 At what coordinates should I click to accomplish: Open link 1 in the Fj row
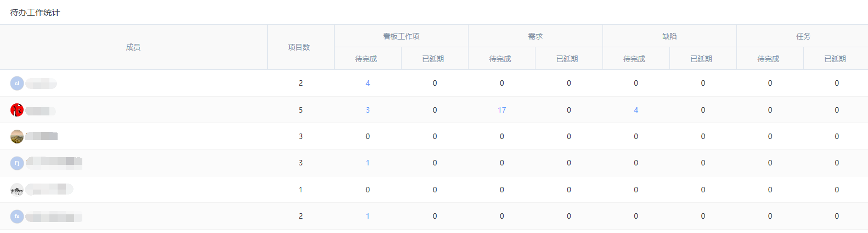(x=368, y=163)
